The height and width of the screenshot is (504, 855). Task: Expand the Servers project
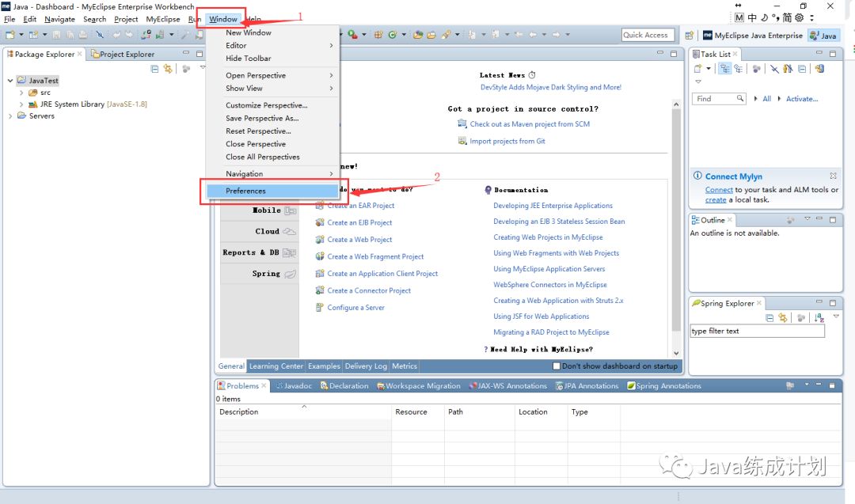pyautogui.click(x=9, y=116)
